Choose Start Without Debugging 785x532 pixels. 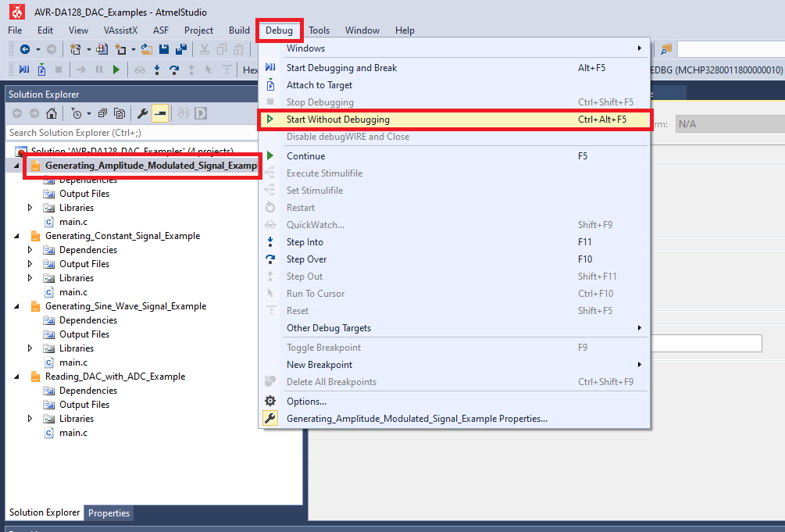coord(454,120)
